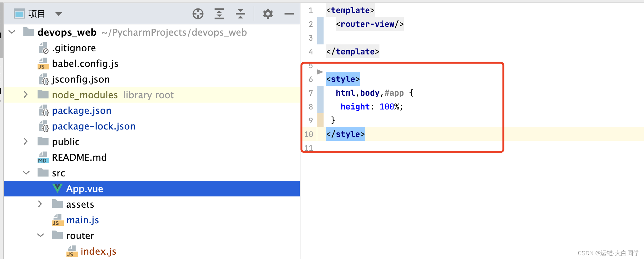644x259 pixels.
Task: Expand the node_modules folder
Action: 26,94
